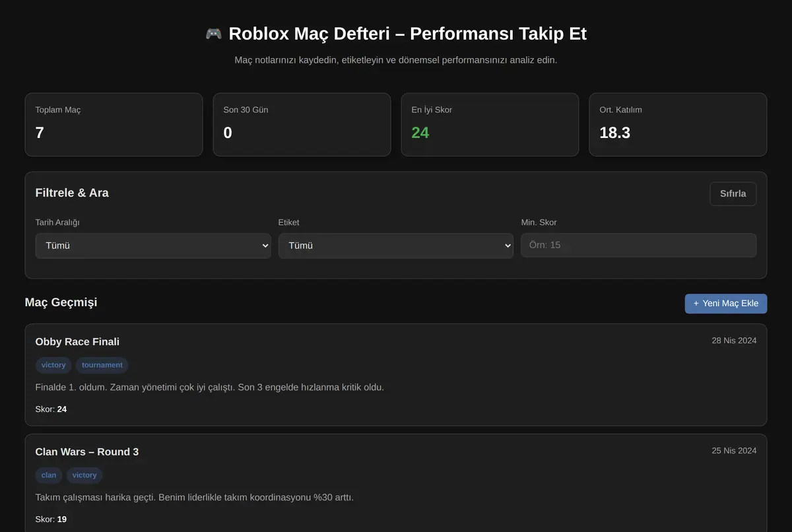Add a match via Yeni Maç Ekle
This screenshot has width=792, height=532.
(726, 304)
